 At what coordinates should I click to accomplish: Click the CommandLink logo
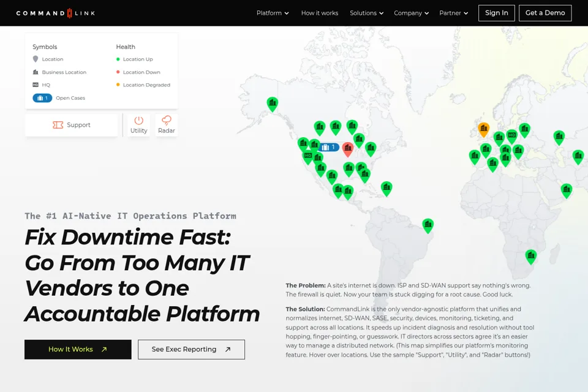[x=56, y=13]
